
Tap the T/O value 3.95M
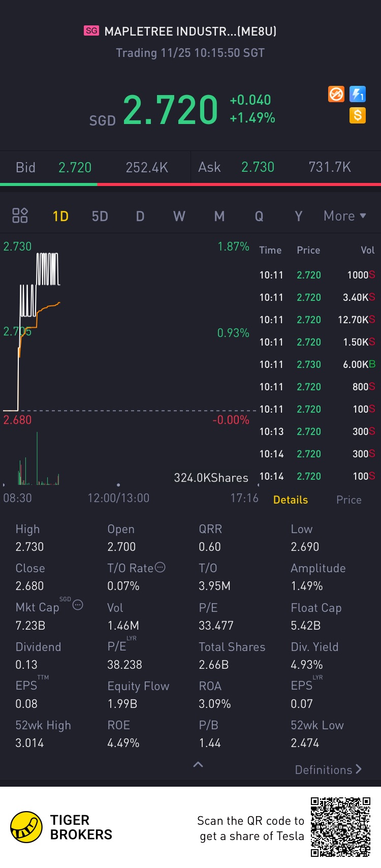pyautogui.click(x=215, y=586)
